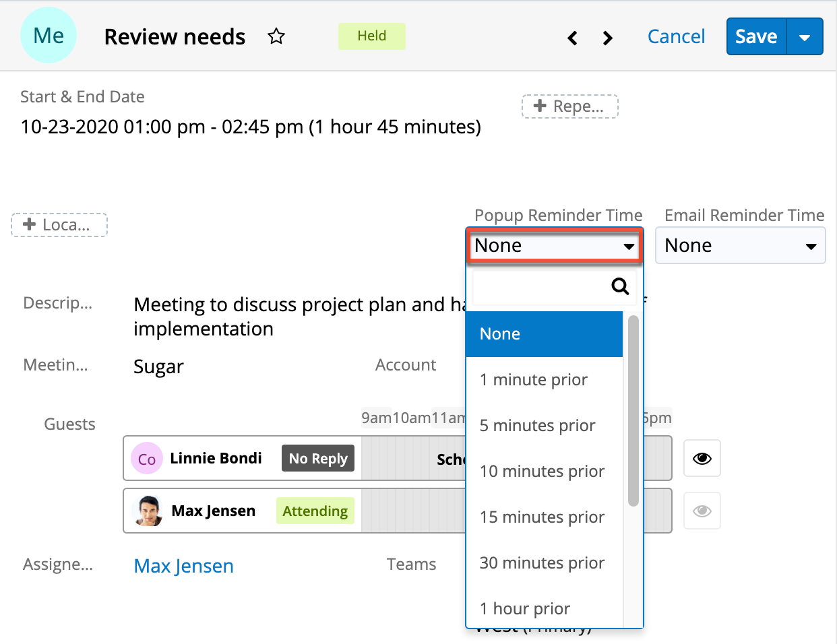Image resolution: width=837 pixels, height=644 pixels.
Task: Click the Me avatar badge
Action: click(48, 35)
